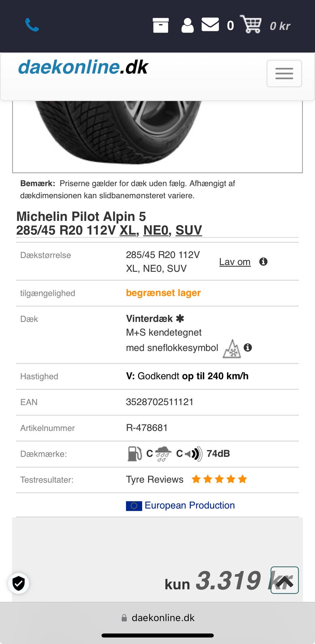Screen dimensions: 315x644
Task: Open the SUV link in product title
Action: pyautogui.click(x=189, y=230)
